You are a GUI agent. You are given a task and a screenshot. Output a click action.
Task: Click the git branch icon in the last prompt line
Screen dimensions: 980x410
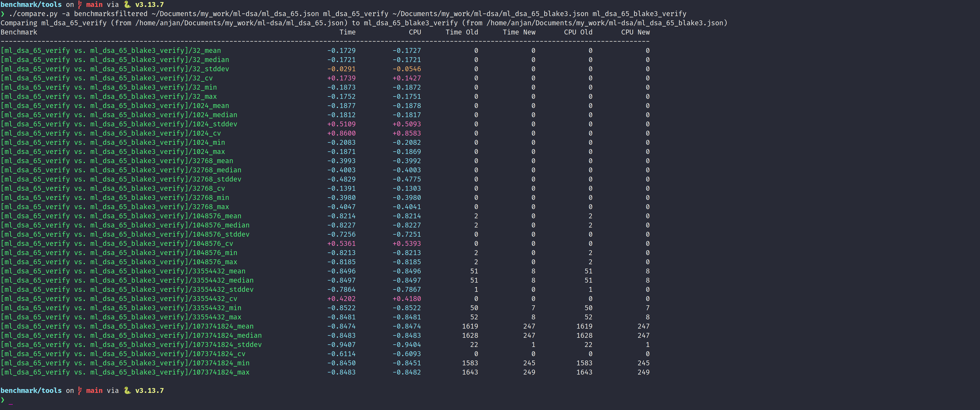click(80, 391)
